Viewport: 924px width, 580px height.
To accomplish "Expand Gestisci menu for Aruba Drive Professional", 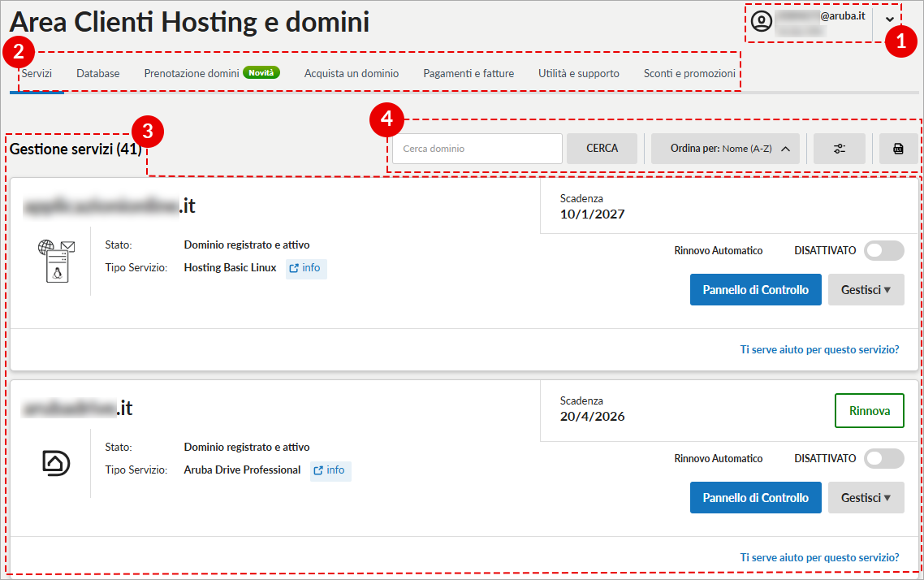I will pos(866,498).
